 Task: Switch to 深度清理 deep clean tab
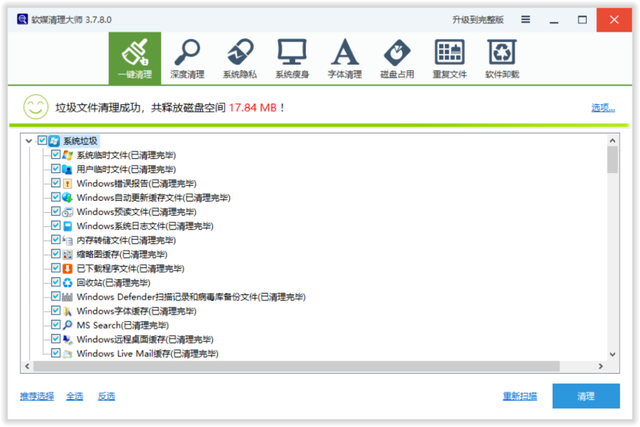pos(187,58)
